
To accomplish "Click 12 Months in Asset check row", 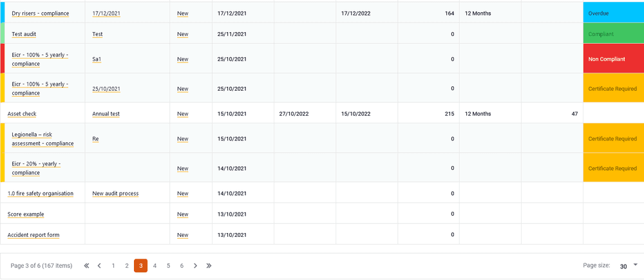I will [478, 114].
